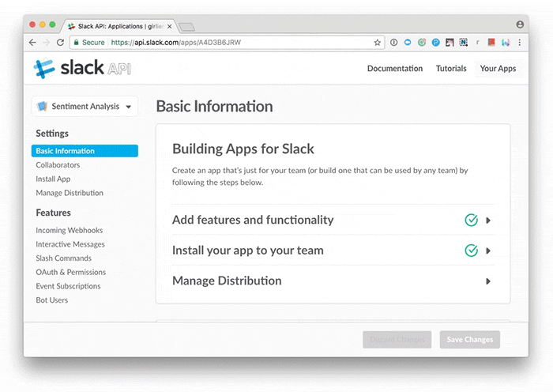
Task: Click the 'N' dotted-frame extension icon
Action: [464, 43]
